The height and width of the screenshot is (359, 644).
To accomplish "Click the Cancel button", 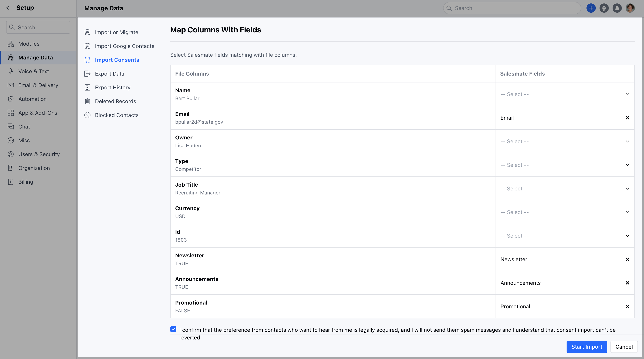I will click(624, 347).
